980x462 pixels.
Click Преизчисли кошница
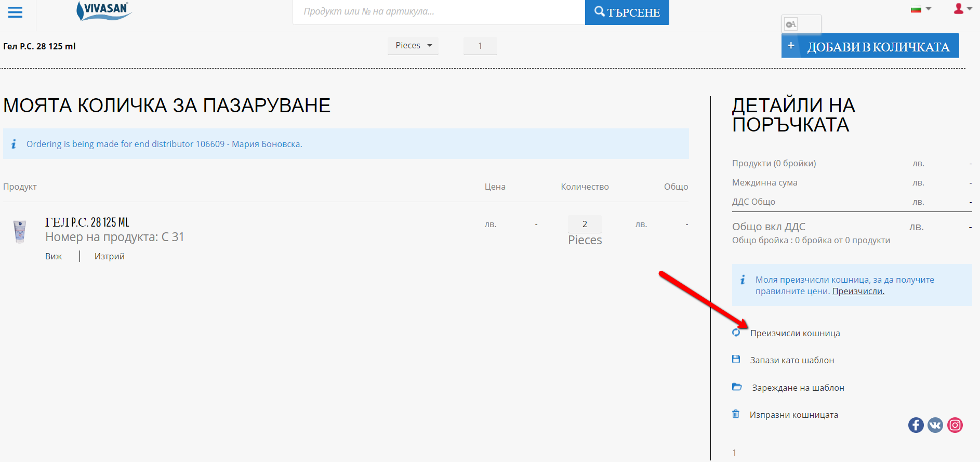[x=795, y=333]
